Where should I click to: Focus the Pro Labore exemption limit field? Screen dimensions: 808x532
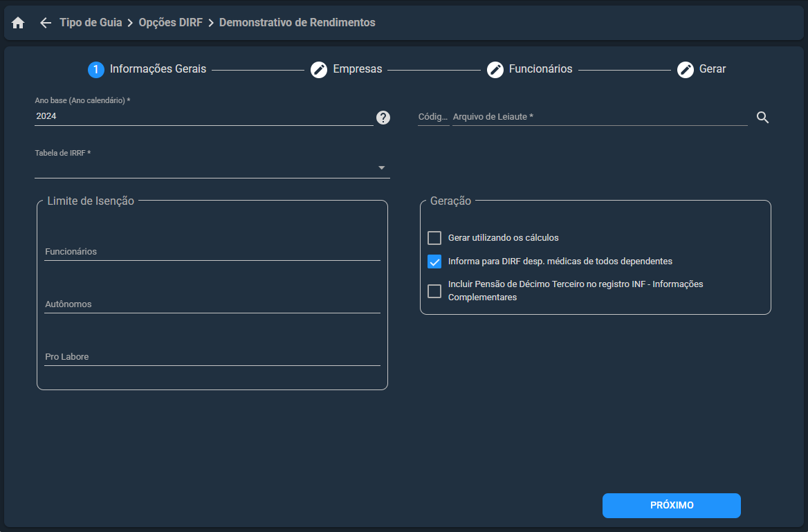pyautogui.click(x=212, y=357)
